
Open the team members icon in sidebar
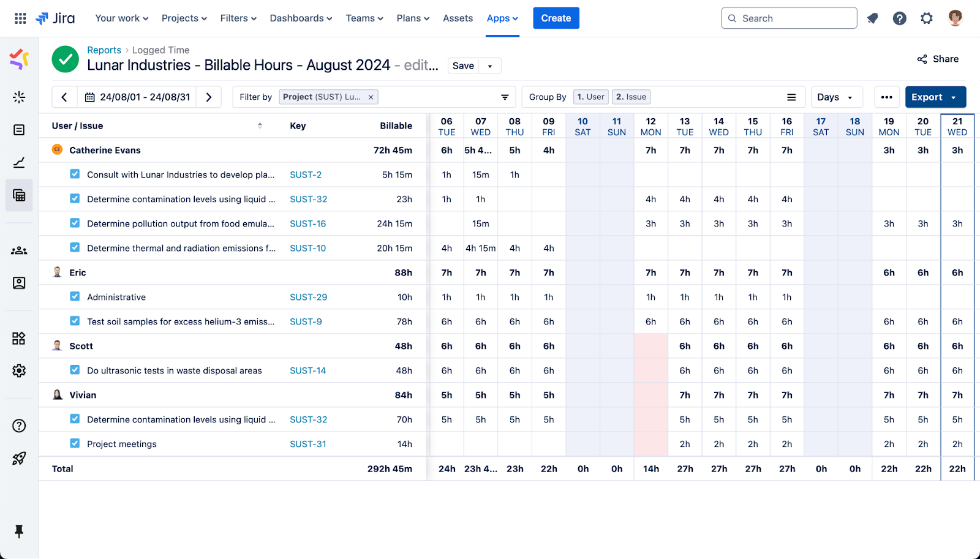click(19, 250)
